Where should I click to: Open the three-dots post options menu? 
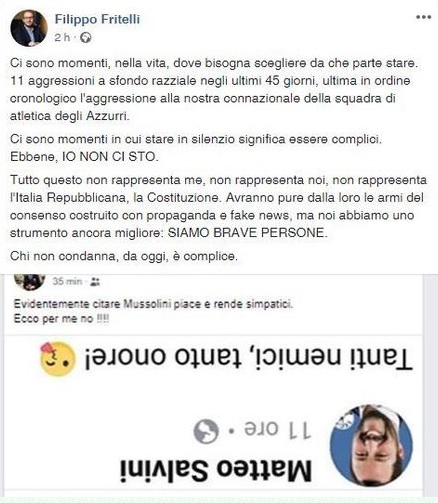[x=423, y=17]
